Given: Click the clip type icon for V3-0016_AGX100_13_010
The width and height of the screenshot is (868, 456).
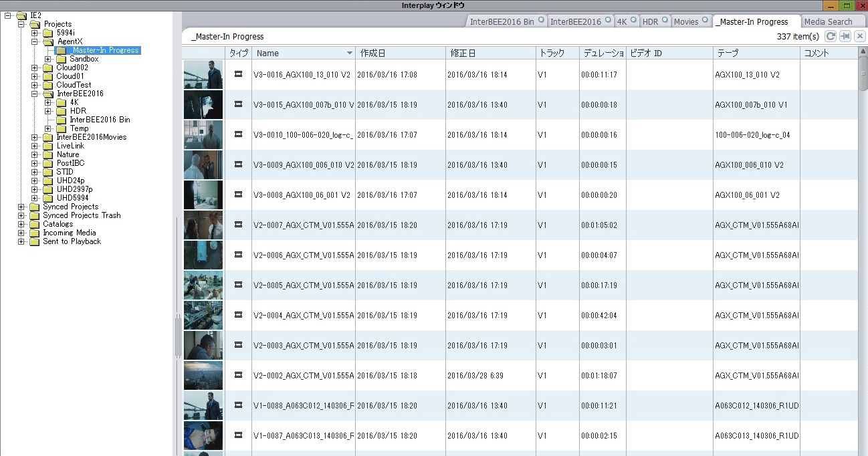Looking at the screenshot, I should [x=238, y=75].
